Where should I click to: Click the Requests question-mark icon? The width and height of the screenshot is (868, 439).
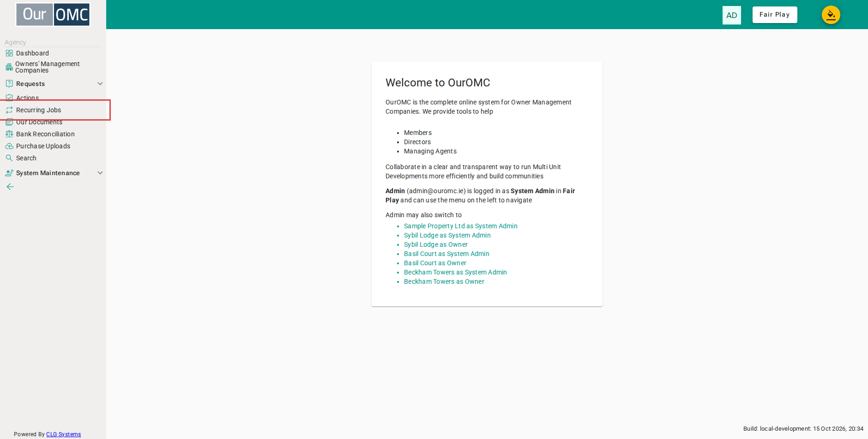(9, 84)
